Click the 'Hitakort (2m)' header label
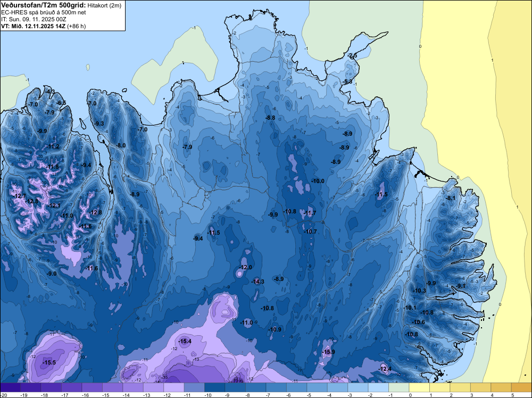The image size is (532, 398). [104, 5]
